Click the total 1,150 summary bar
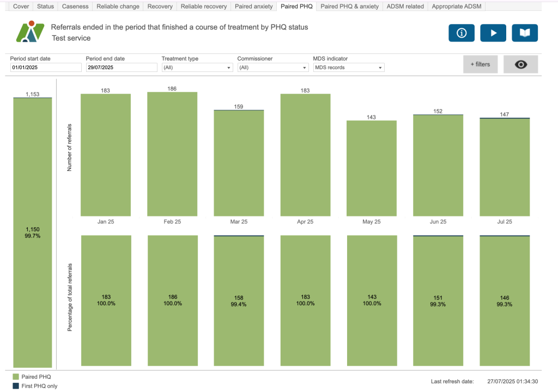The width and height of the screenshot is (558, 392). point(33,232)
